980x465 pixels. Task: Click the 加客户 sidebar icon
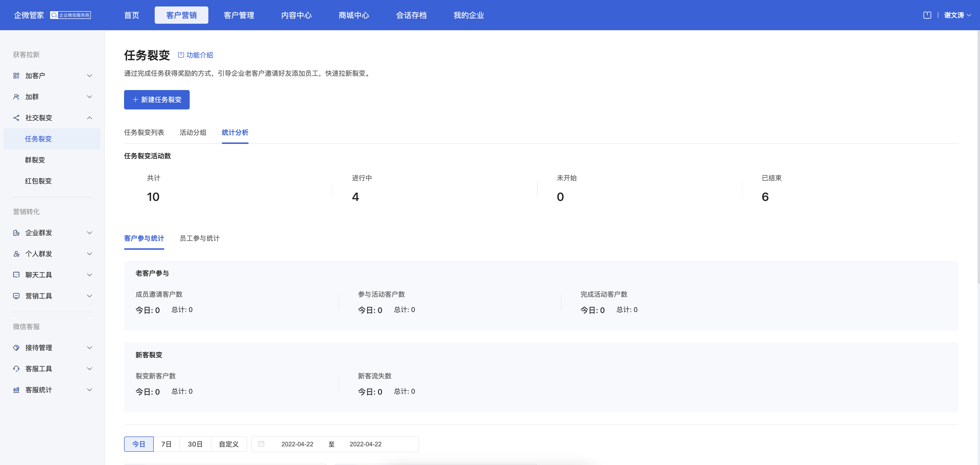[x=16, y=76]
